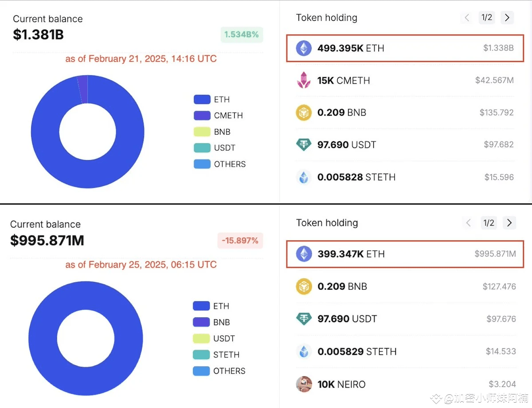Go to next page of top token holdings
This screenshot has width=532, height=408.
tap(507, 18)
